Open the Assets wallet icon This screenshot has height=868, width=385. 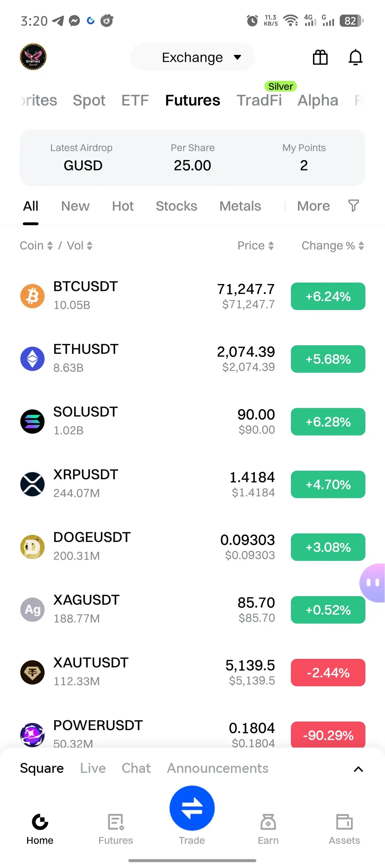(344, 822)
